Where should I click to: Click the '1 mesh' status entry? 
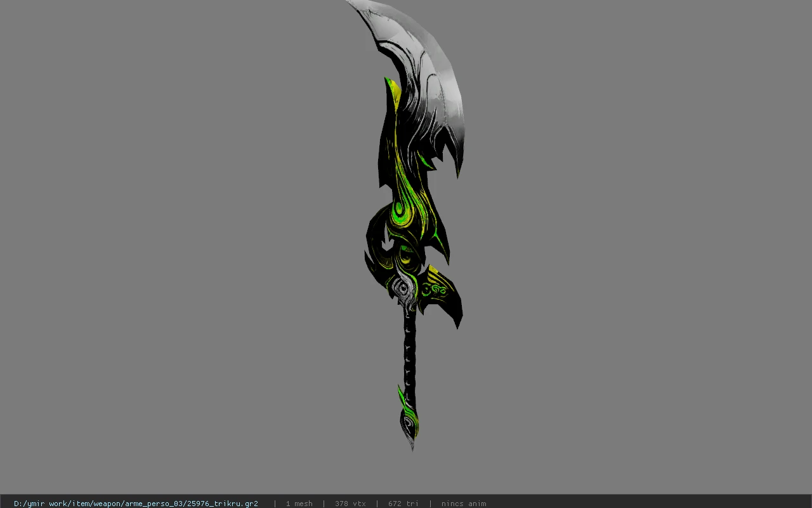click(299, 504)
